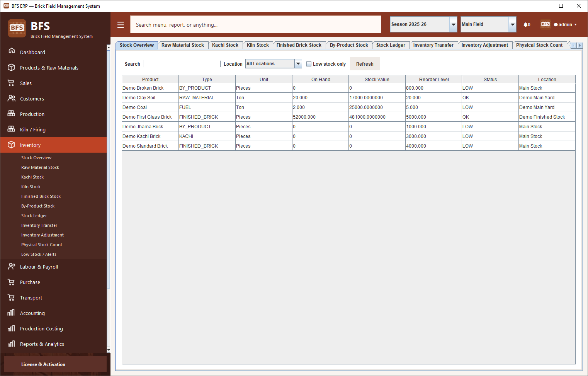Screen dimensions: 588x376
Task: Click the Labour & Payroll people icon
Action: click(x=12, y=267)
